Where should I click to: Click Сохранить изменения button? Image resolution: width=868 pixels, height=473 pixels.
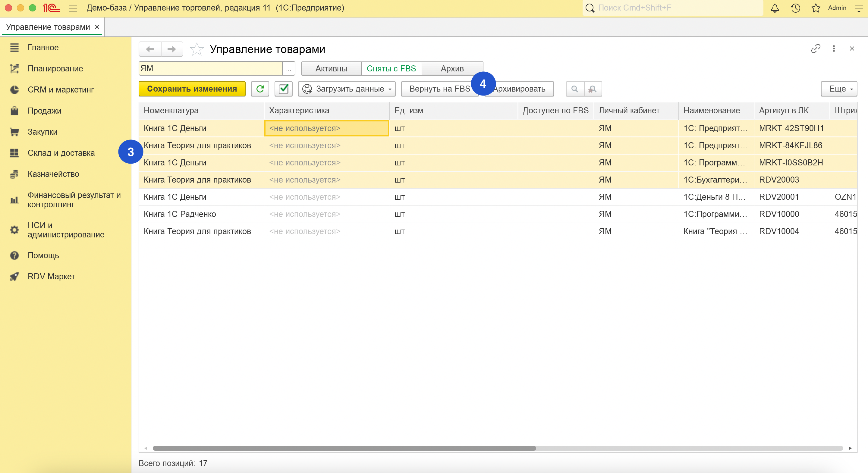click(192, 89)
